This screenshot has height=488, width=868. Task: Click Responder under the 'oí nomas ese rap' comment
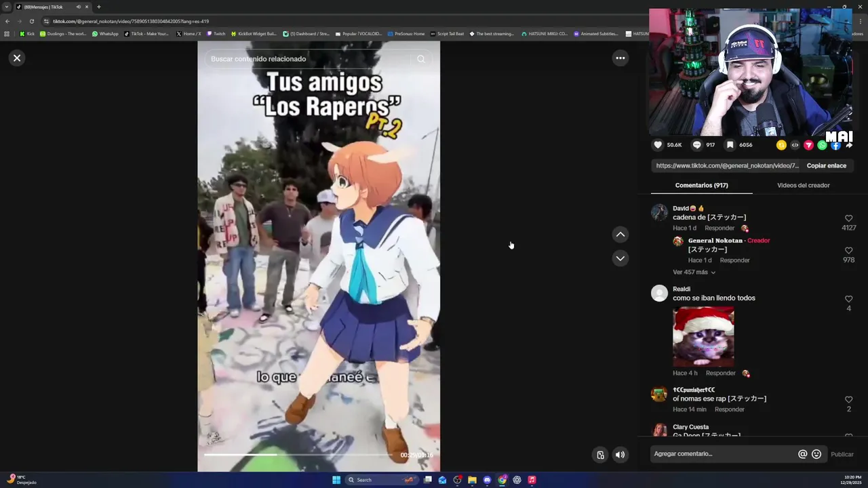(x=730, y=409)
